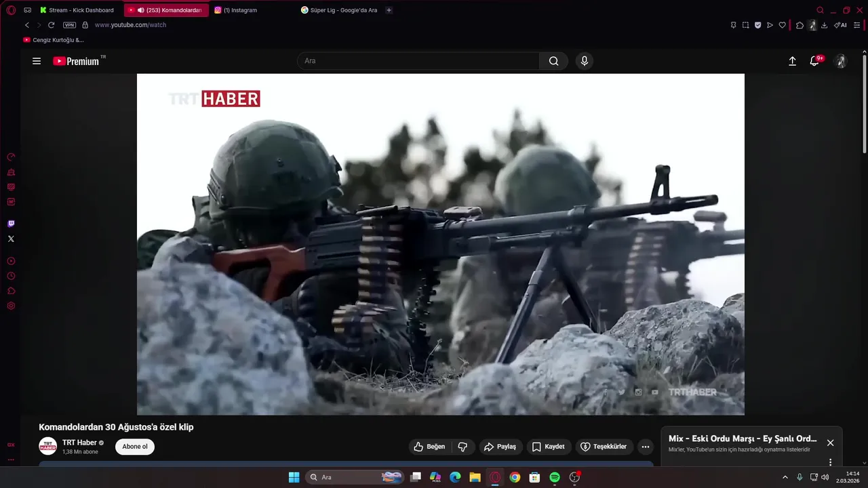868x488 pixels.
Task: Reload the YouTube page
Action: click(x=51, y=25)
